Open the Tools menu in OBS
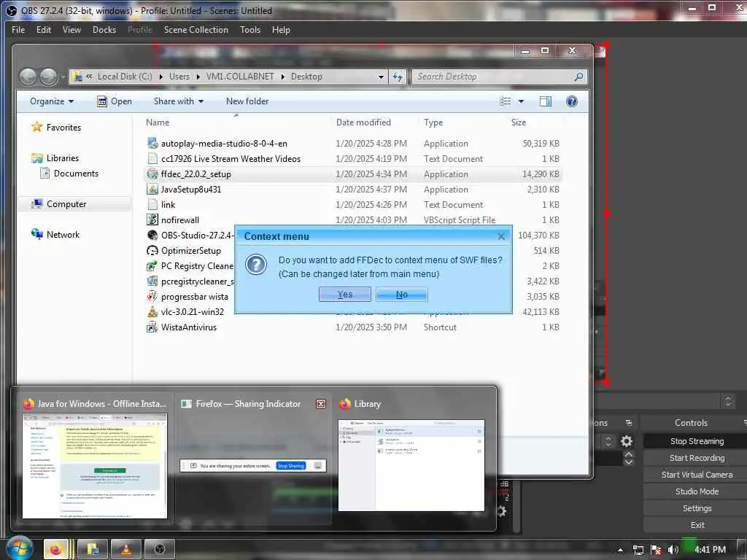Screen dimensions: 747x560 tap(250, 29)
